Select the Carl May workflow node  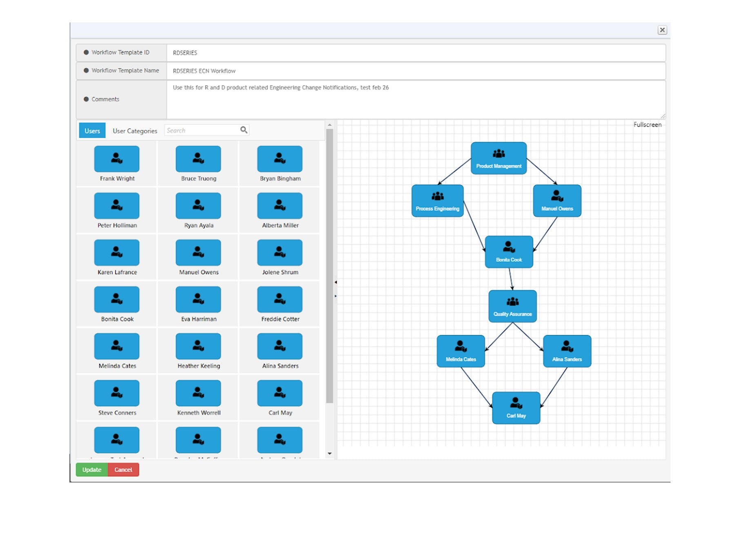516,408
